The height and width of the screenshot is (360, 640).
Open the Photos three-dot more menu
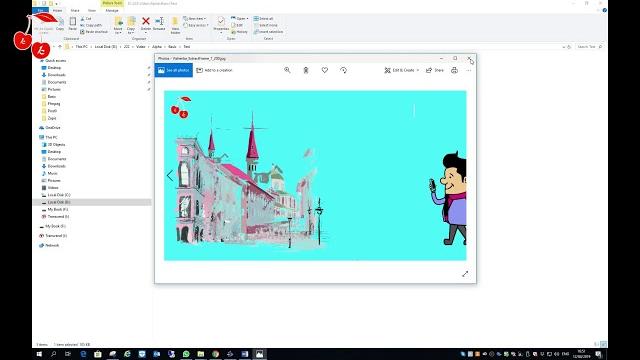[469, 70]
